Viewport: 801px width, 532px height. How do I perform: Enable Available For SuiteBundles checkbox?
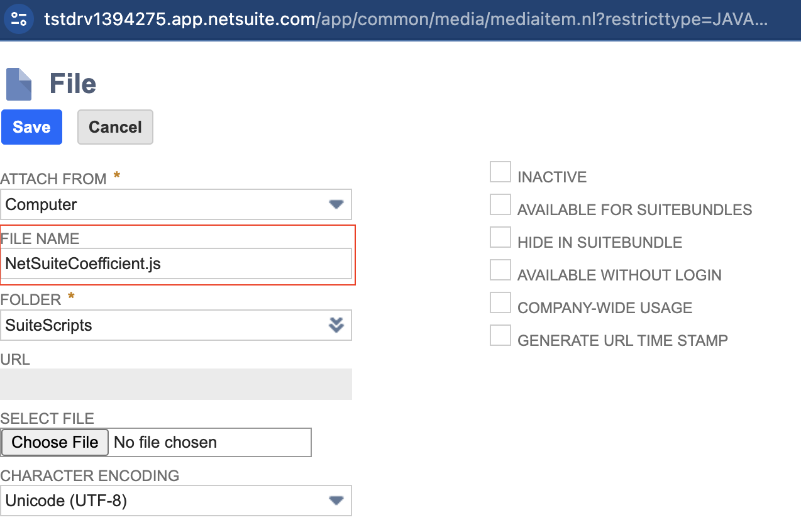click(x=500, y=204)
